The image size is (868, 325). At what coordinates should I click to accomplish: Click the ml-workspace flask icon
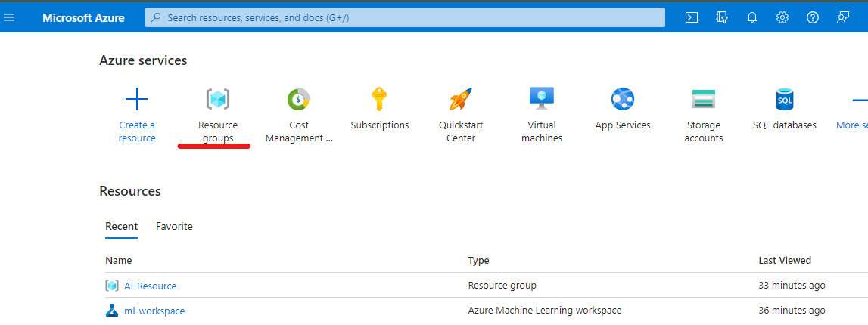(x=112, y=311)
